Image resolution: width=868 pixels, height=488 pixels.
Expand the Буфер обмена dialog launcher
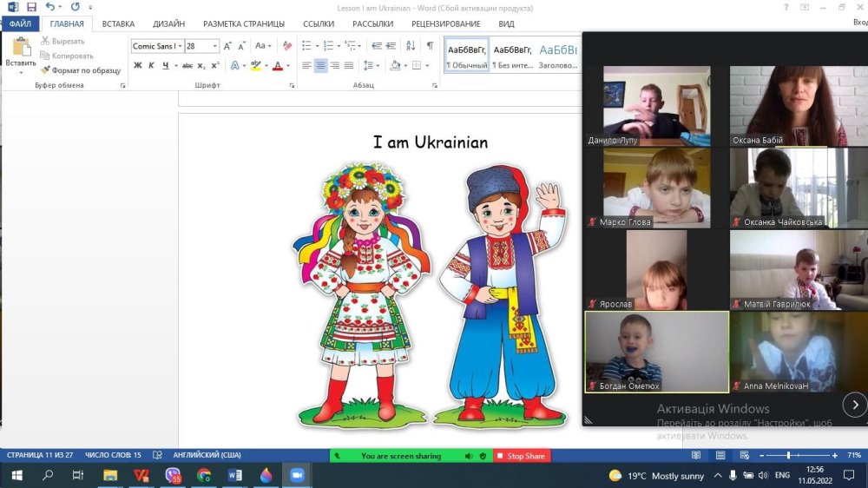[x=123, y=85]
